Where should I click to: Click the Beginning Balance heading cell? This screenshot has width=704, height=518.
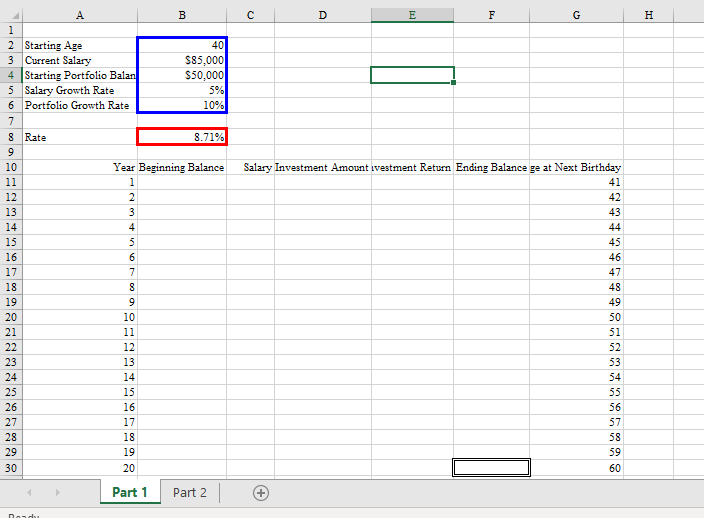point(182,167)
